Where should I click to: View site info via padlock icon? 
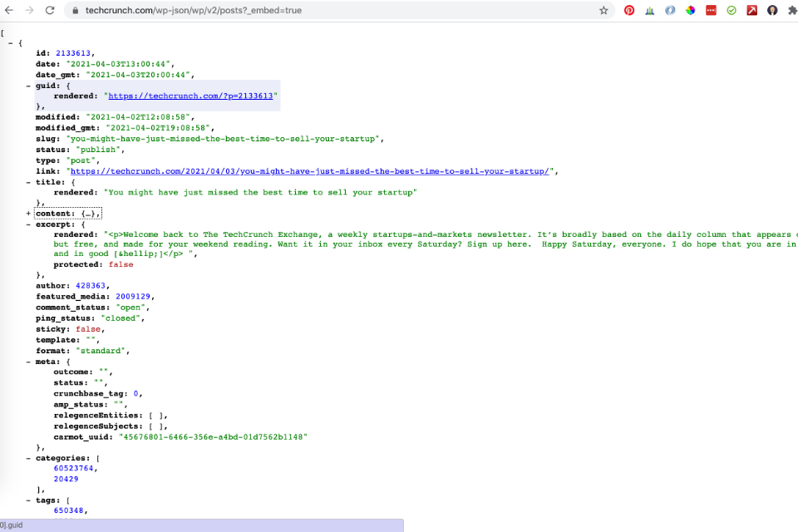pos(76,10)
